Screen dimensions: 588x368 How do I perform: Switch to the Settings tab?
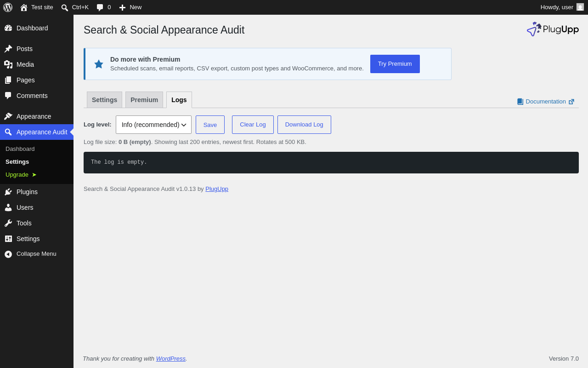104,100
